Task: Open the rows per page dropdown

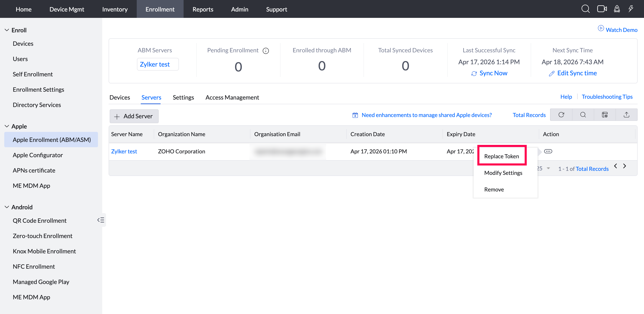Action: [548, 168]
